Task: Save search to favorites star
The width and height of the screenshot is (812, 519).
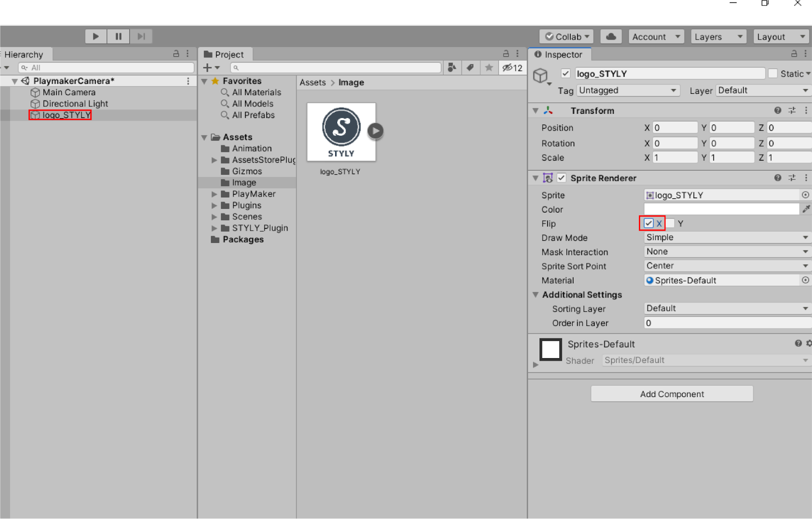Action: tap(489, 67)
